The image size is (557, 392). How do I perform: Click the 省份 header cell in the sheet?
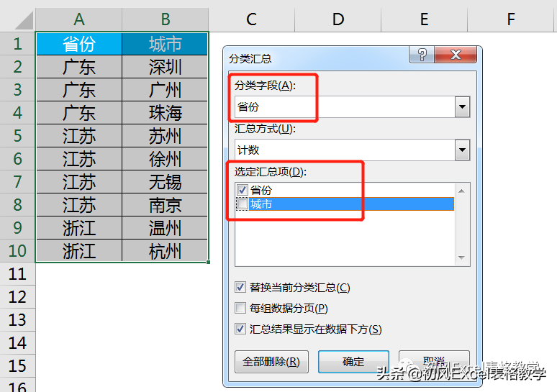point(79,44)
